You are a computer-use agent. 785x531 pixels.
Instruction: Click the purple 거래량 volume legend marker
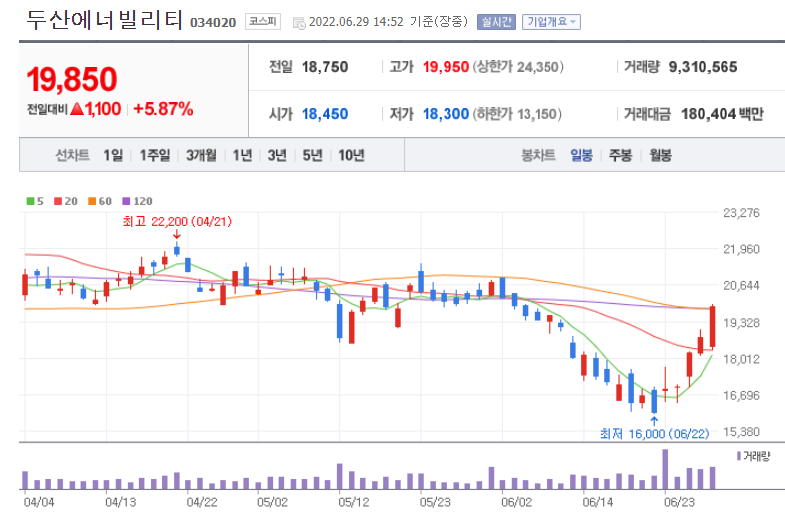739,456
